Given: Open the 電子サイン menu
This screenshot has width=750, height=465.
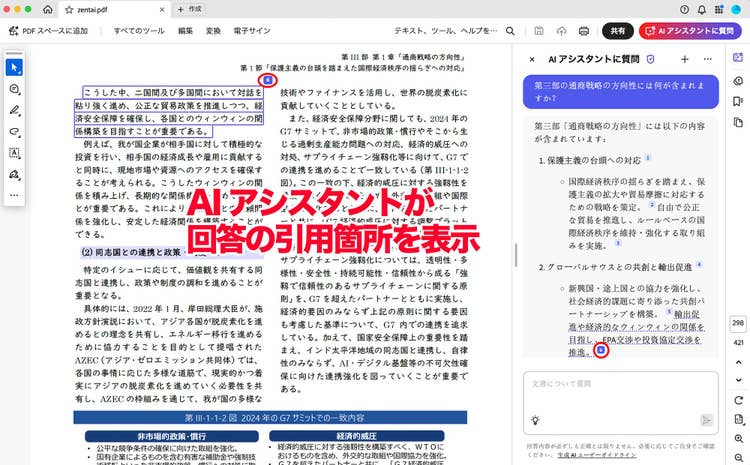Looking at the screenshot, I should pos(252,31).
